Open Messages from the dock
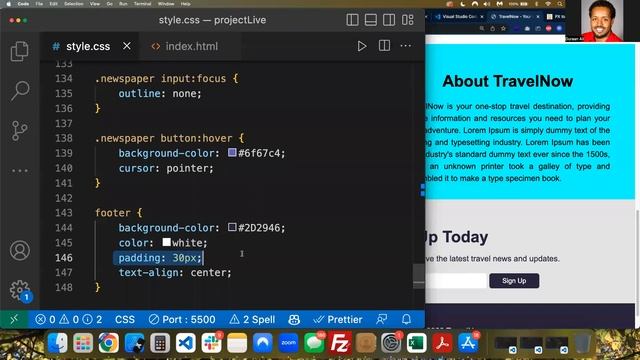Screen dimensions: 640x360 (314, 343)
